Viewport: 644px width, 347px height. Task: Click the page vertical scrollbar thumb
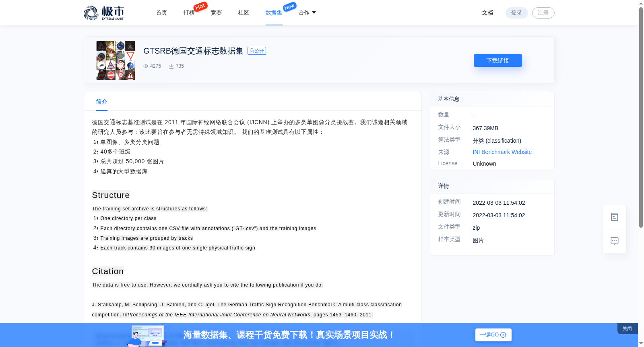[x=641, y=117]
